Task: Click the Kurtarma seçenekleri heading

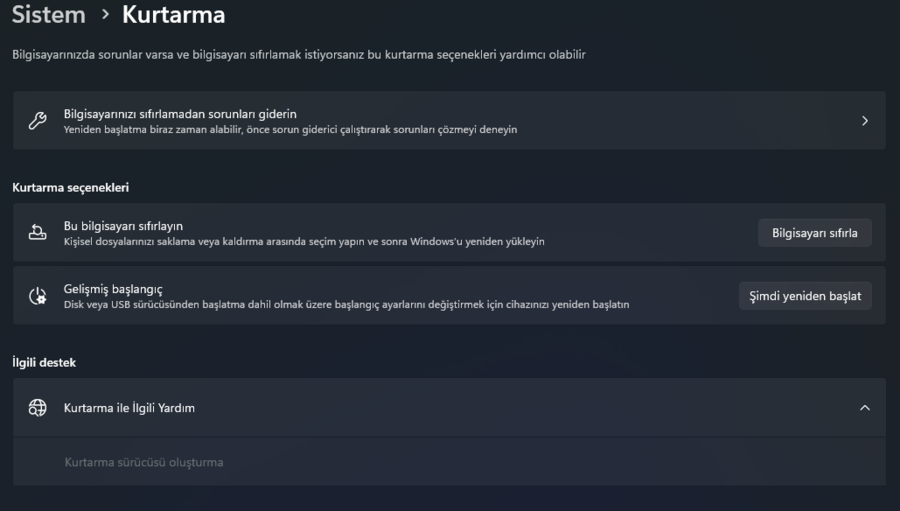Action: [x=70, y=187]
